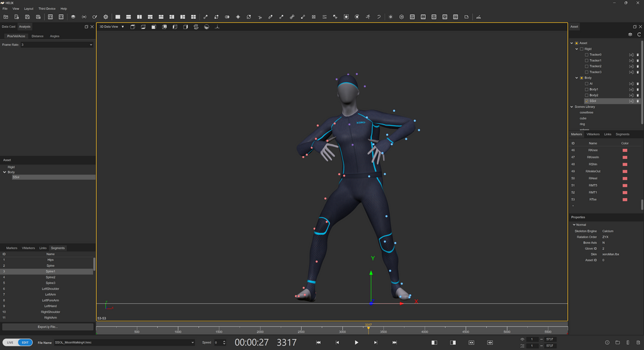Viewport: 644px width, 350px height.
Task: Delete the Tracker0 asset with its trash icon
Action: pos(638,55)
